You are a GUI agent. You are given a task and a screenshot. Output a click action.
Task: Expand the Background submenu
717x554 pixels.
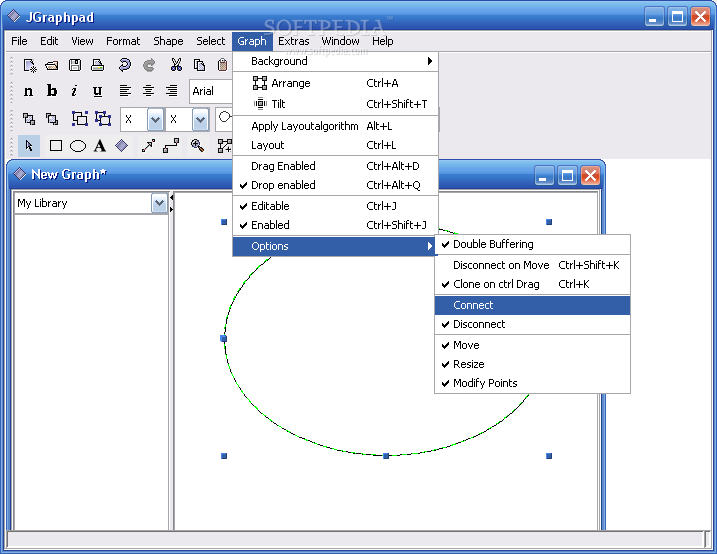[x=335, y=61]
